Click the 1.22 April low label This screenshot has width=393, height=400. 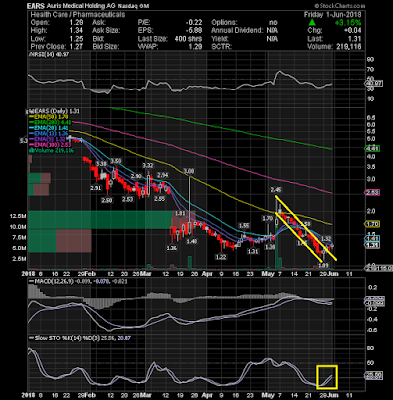(x=221, y=257)
